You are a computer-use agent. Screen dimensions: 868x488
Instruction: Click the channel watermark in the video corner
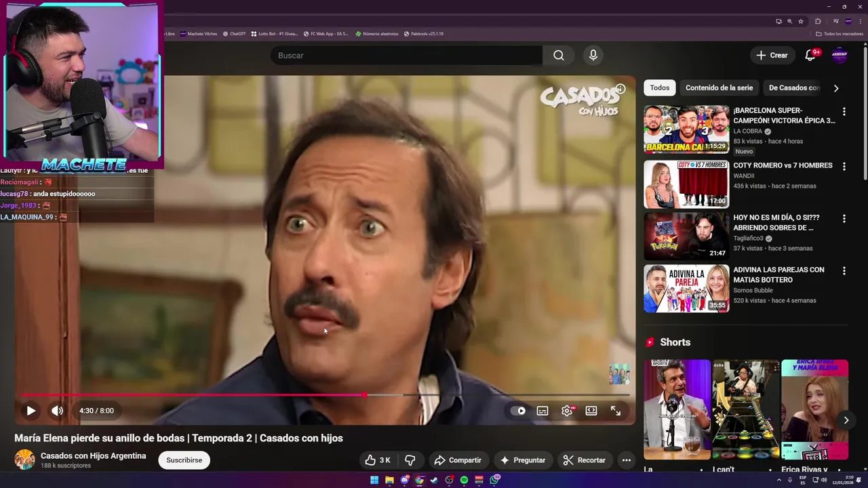click(619, 374)
